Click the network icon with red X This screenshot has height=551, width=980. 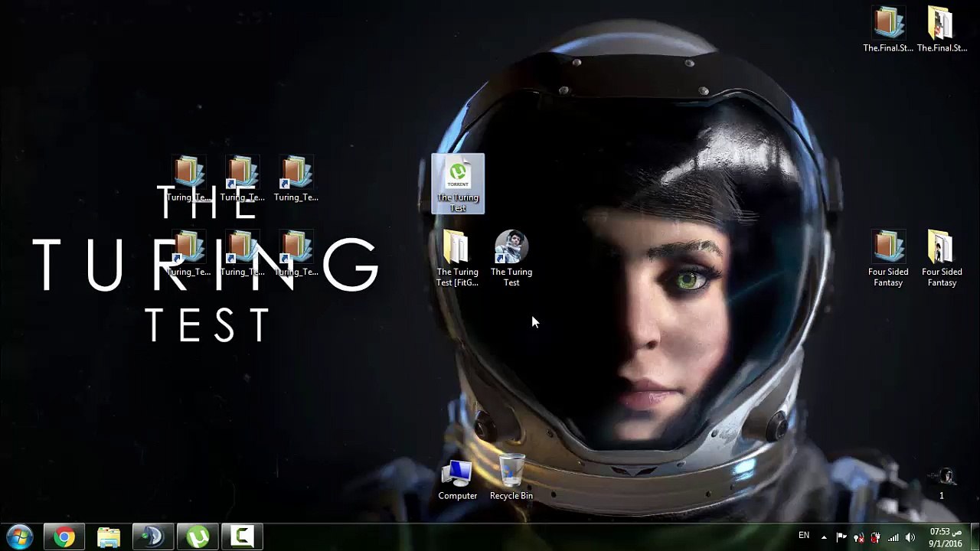[x=858, y=537]
